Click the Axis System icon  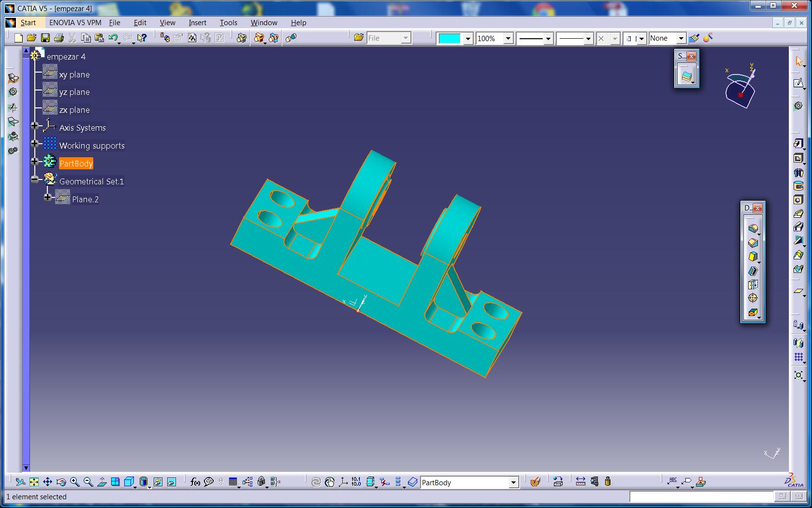(x=343, y=482)
